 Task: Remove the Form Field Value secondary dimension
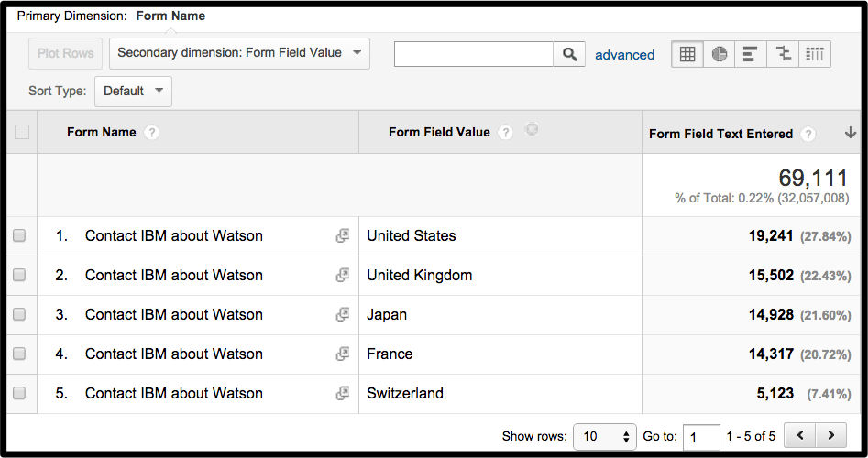(x=531, y=129)
